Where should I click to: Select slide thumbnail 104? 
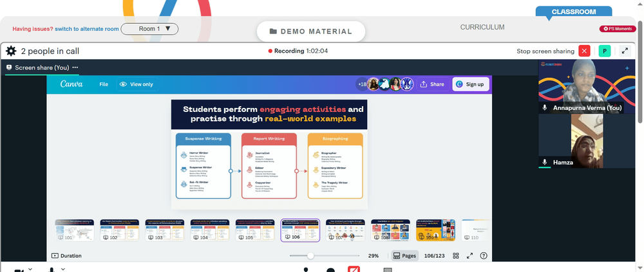[x=210, y=230]
